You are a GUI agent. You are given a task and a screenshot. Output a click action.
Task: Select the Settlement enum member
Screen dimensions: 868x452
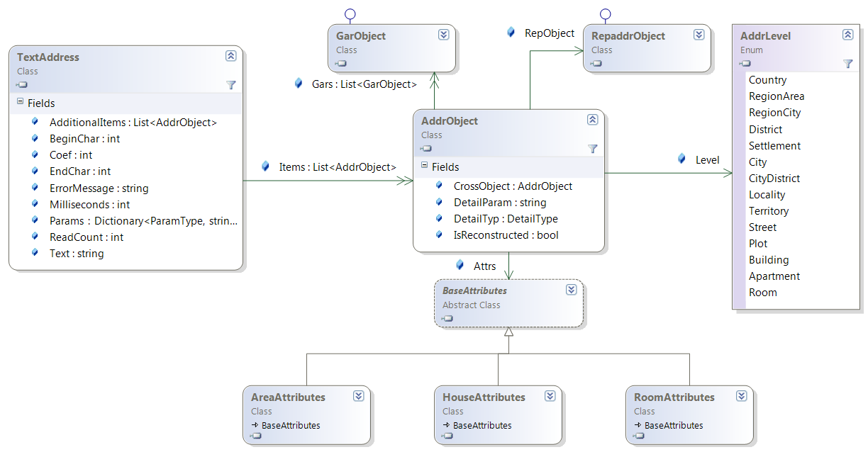click(774, 146)
